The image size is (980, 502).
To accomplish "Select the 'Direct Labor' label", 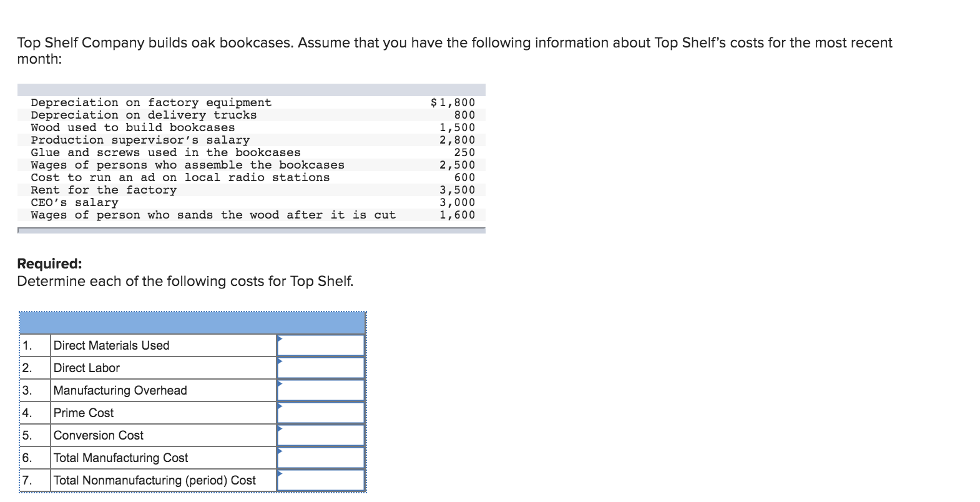I will [87, 368].
